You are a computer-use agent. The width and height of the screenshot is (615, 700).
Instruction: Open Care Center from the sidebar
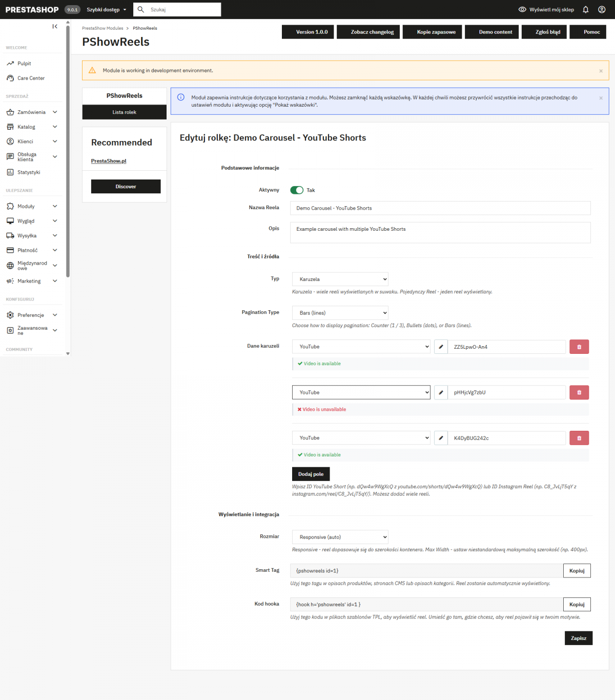coord(31,78)
